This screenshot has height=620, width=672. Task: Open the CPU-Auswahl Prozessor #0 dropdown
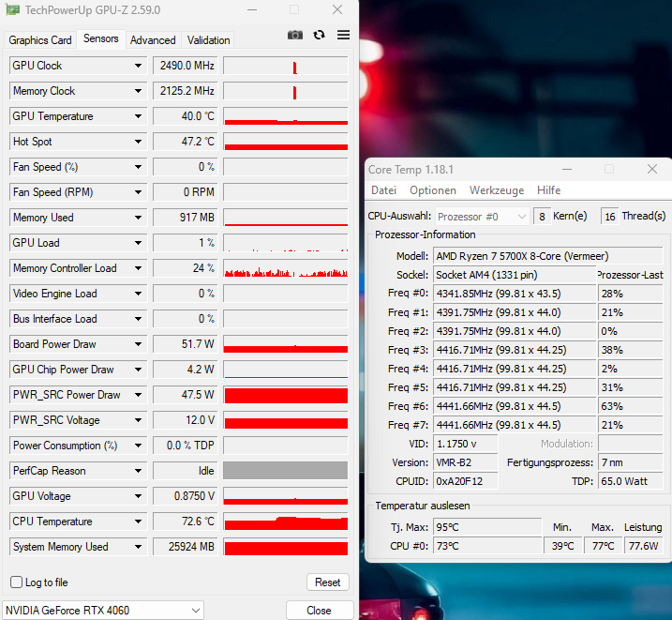pyautogui.click(x=482, y=217)
